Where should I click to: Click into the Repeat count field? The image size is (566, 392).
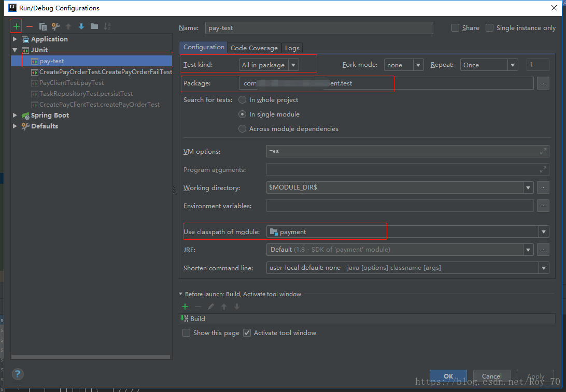click(x=538, y=65)
